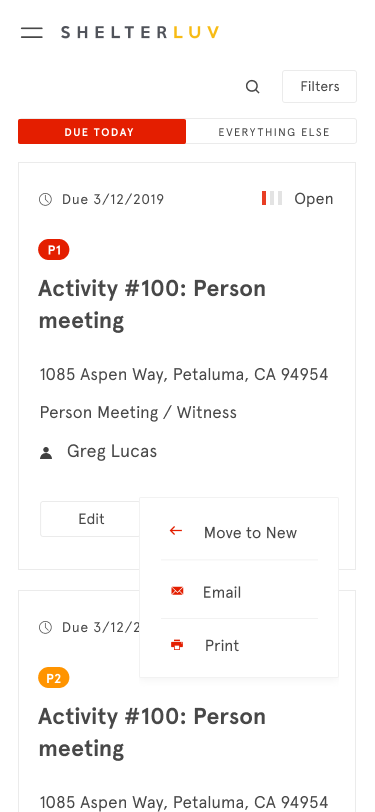Click the Edit button on first activity
The image size is (375, 812).
point(91,519)
